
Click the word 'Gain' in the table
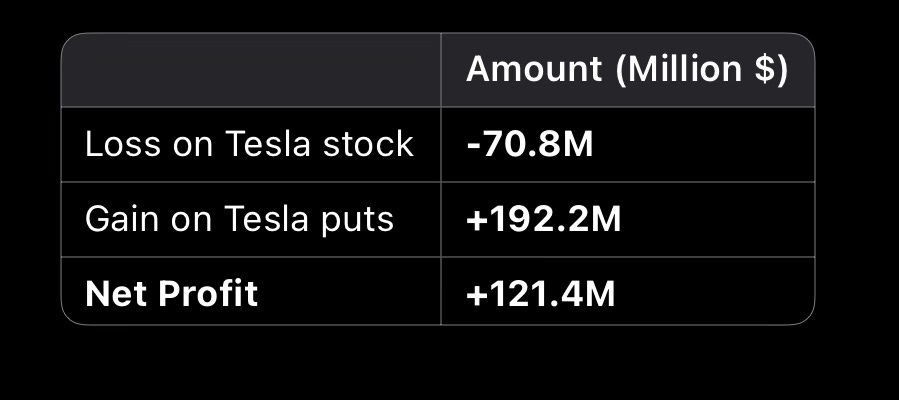point(122,219)
